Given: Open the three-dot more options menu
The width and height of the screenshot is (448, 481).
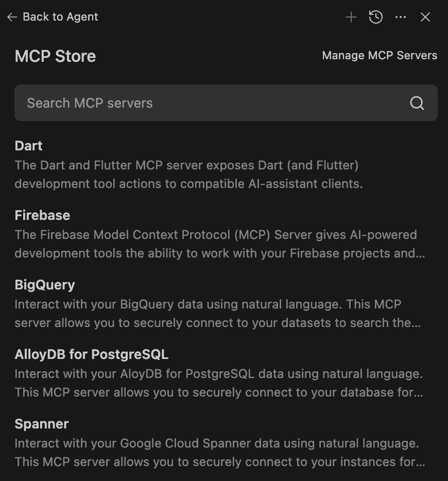Looking at the screenshot, I should [x=401, y=17].
